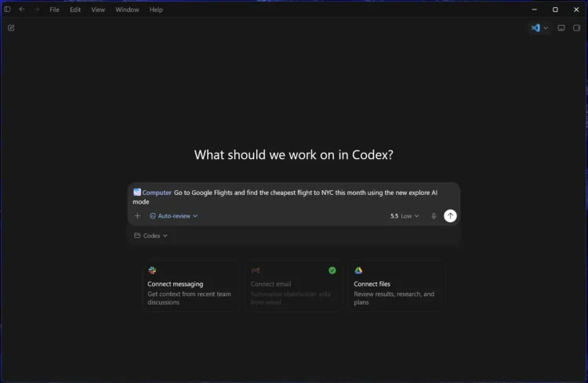Open the View menu
The image size is (588, 383).
[98, 9]
